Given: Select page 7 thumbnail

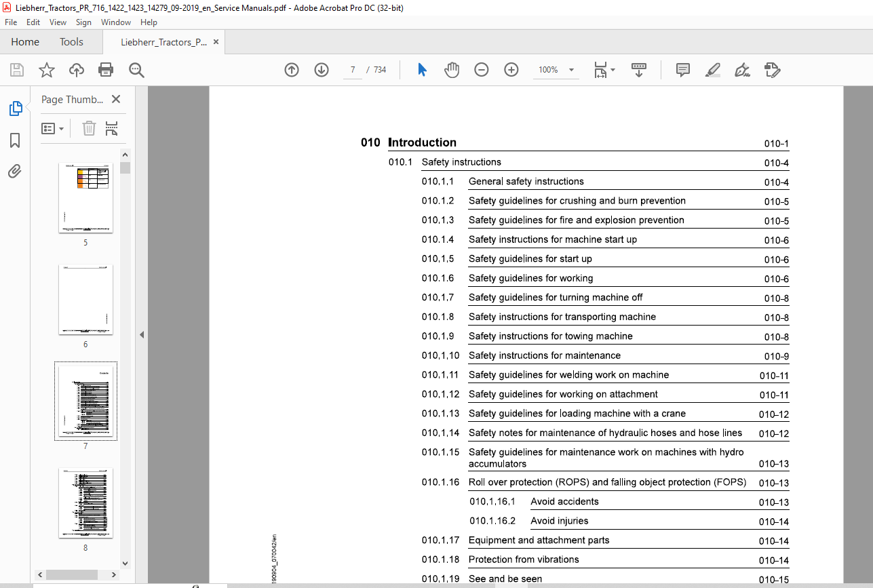Looking at the screenshot, I should click(x=85, y=401).
